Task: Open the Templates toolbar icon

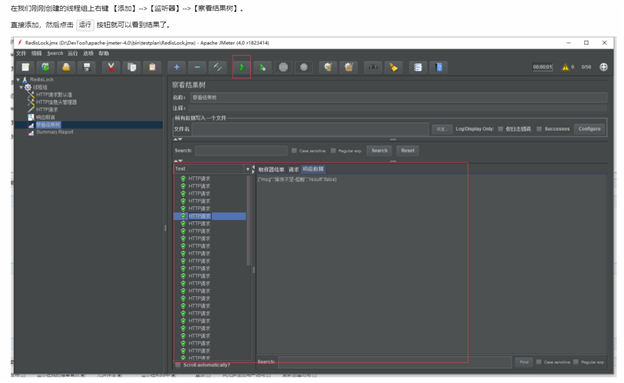Action: [46, 67]
